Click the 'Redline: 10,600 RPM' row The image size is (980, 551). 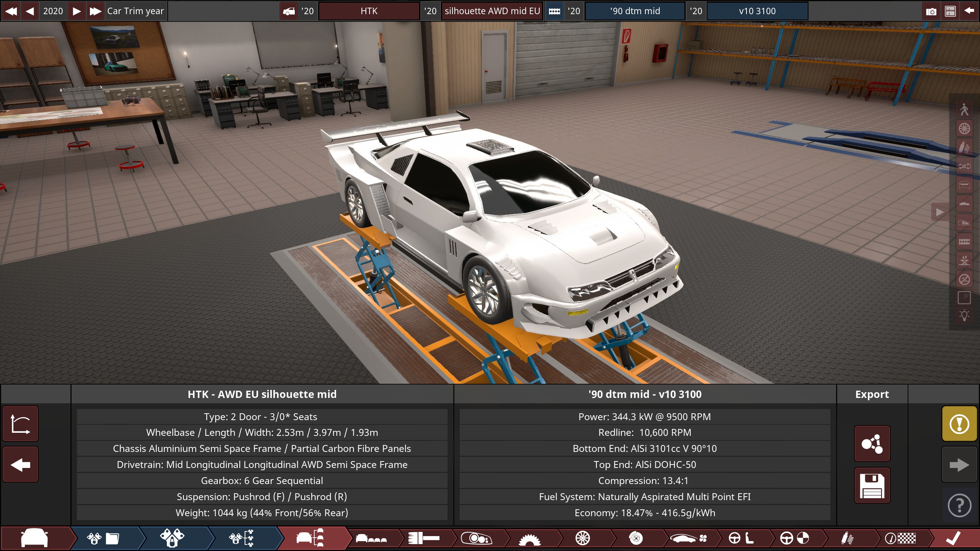tap(645, 432)
